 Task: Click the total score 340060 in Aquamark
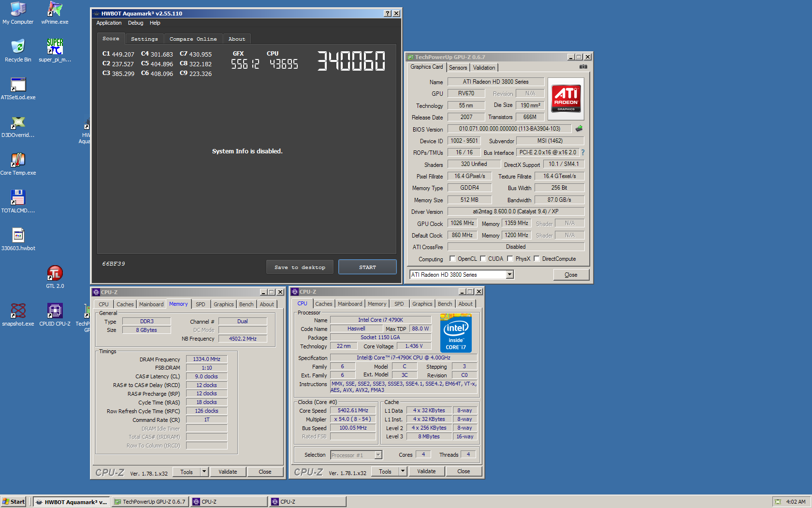point(351,61)
